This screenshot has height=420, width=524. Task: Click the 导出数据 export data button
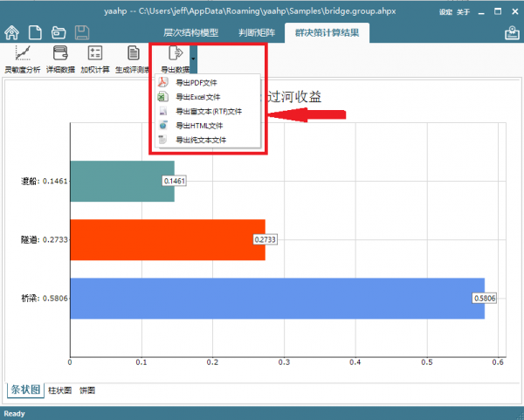(x=175, y=59)
